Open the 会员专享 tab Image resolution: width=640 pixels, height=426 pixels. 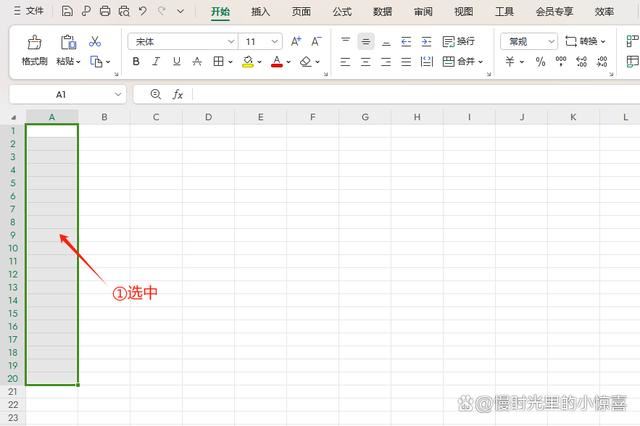click(554, 12)
